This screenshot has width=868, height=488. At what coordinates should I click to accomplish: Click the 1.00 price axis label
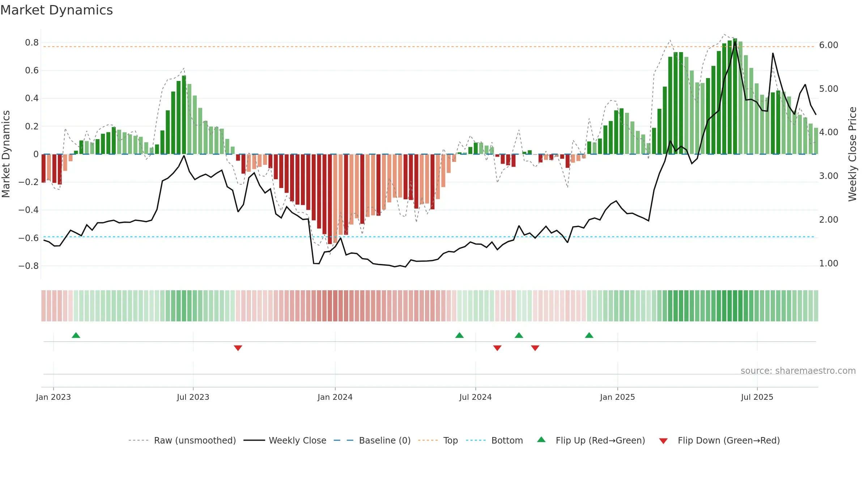829,264
